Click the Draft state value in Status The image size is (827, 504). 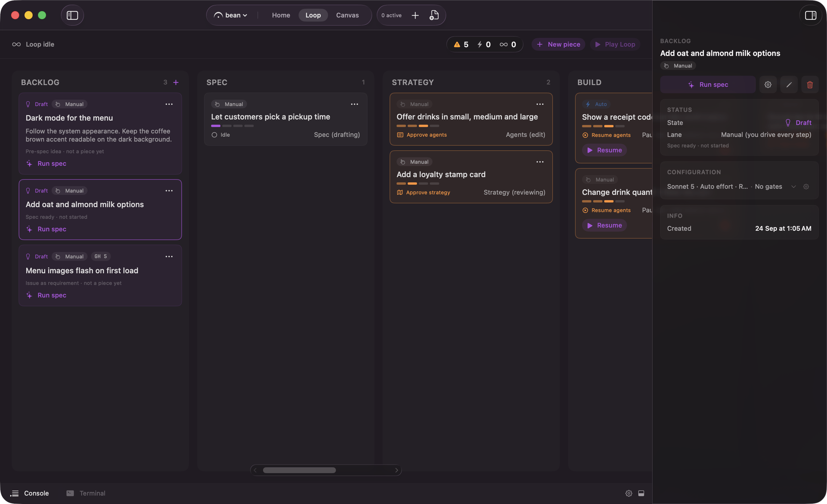tap(798, 123)
